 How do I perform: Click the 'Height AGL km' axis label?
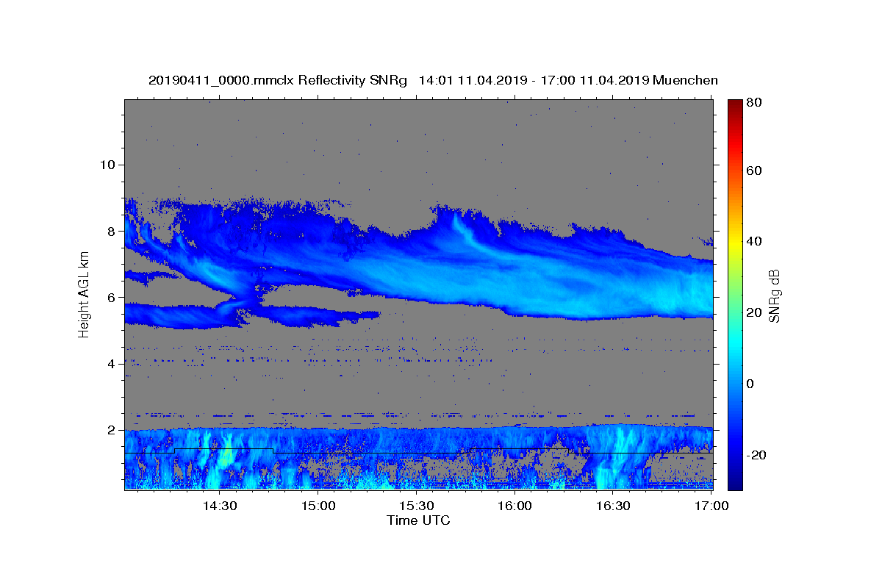click(x=85, y=295)
